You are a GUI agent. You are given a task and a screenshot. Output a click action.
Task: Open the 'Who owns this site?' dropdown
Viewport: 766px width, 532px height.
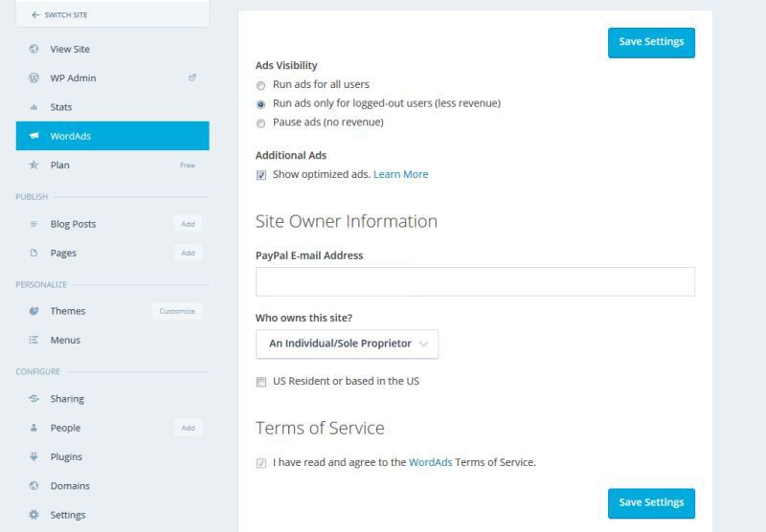point(347,344)
